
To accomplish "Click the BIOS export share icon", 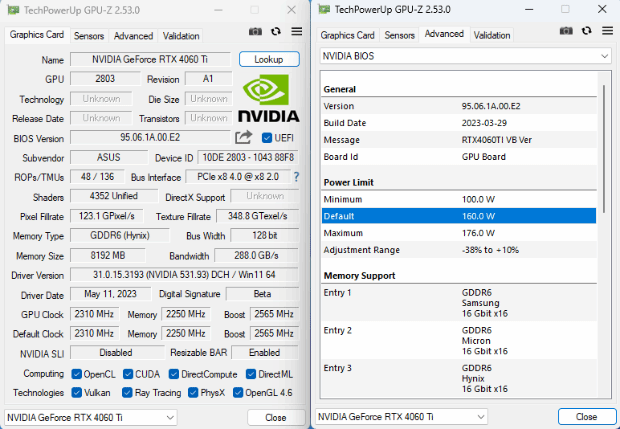I will [x=244, y=137].
